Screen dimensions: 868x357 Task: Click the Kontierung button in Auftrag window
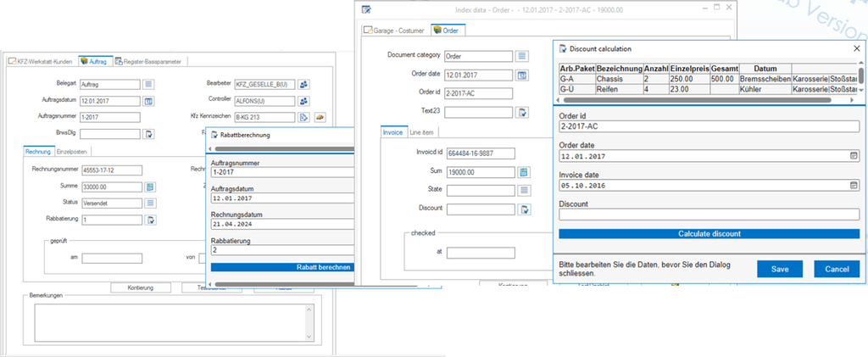point(141,287)
